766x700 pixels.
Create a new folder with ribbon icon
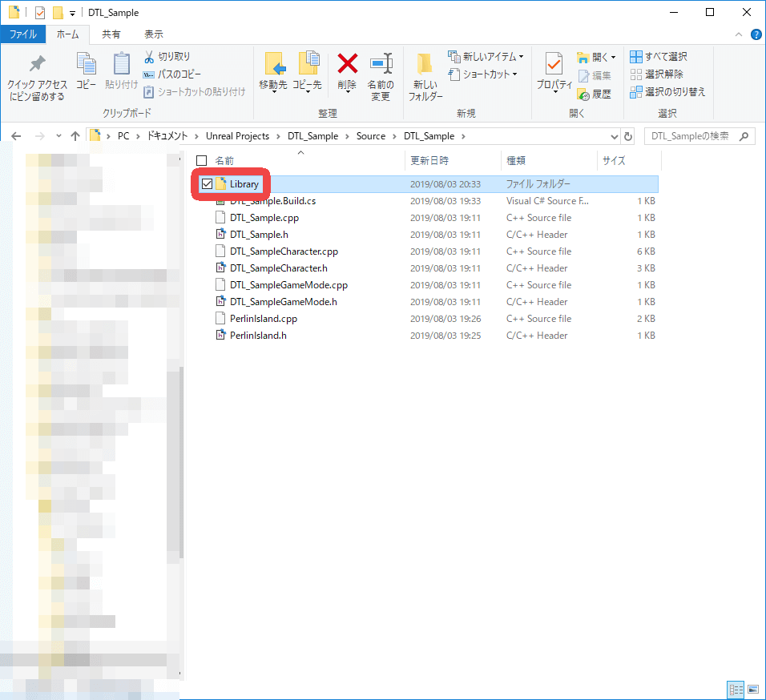425,64
